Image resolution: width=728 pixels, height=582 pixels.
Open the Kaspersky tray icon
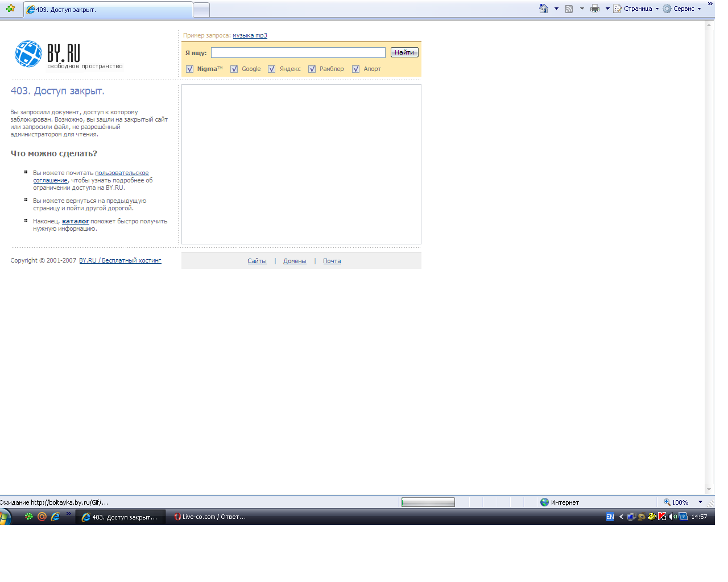pyautogui.click(x=662, y=517)
